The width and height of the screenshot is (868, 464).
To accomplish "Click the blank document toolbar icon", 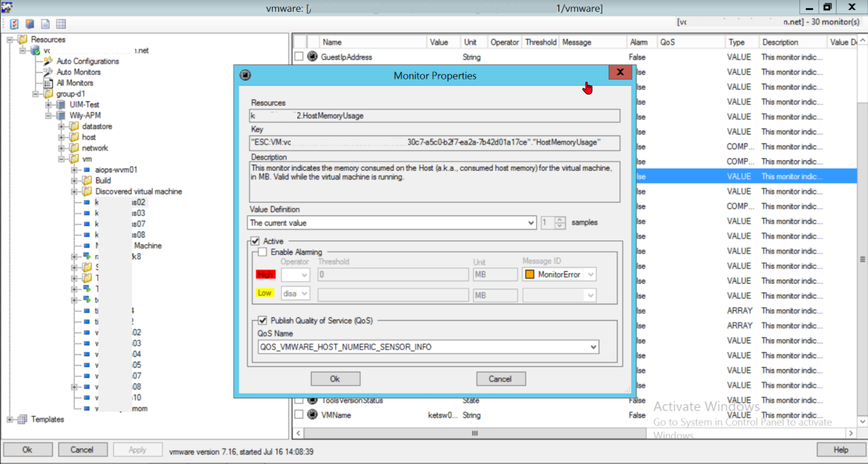I will (45, 24).
